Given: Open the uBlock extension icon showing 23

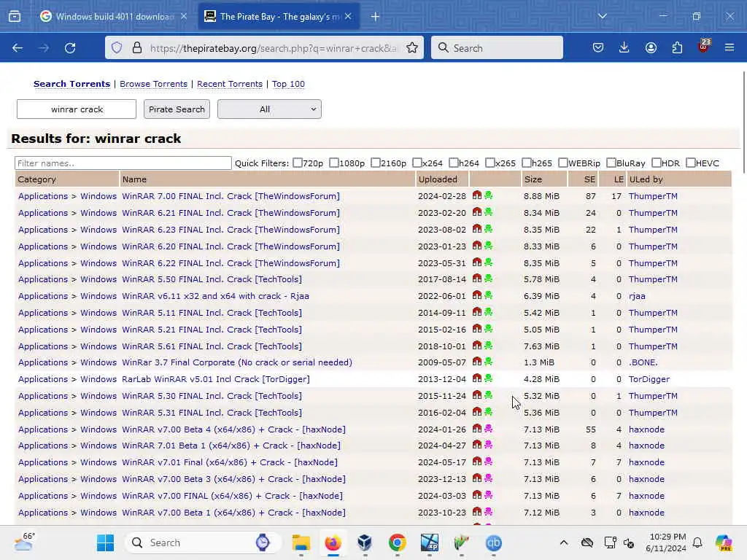Looking at the screenshot, I should click(x=704, y=46).
